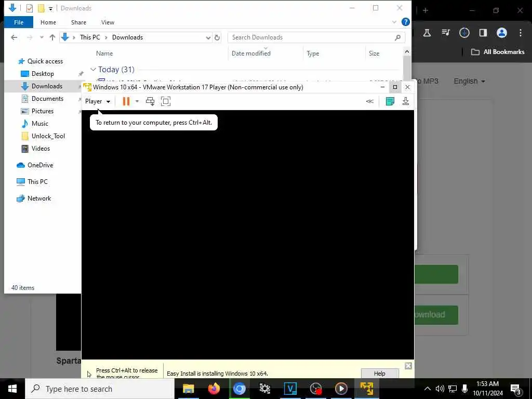Switch to Chrome from taskbar
This screenshot has width=532, height=399.
point(239,389)
